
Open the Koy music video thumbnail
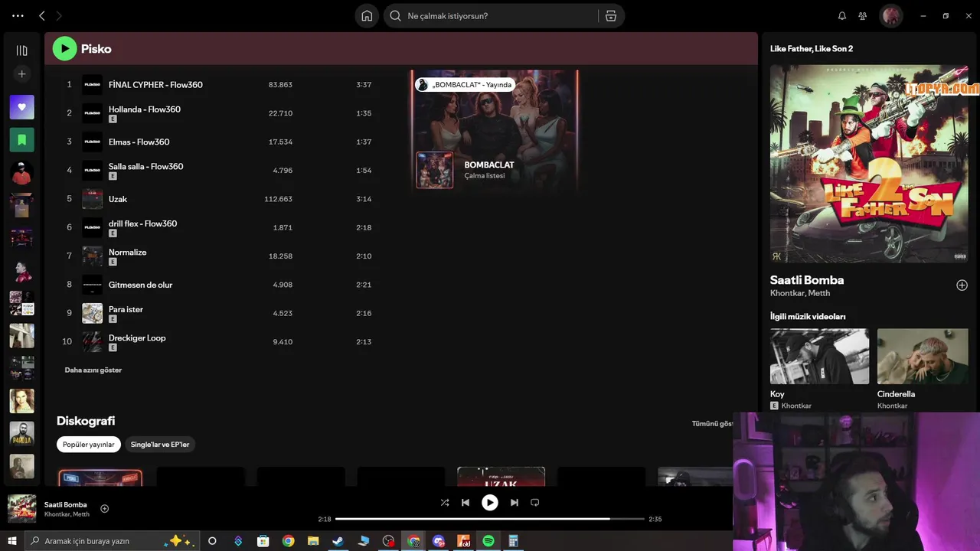[819, 357]
